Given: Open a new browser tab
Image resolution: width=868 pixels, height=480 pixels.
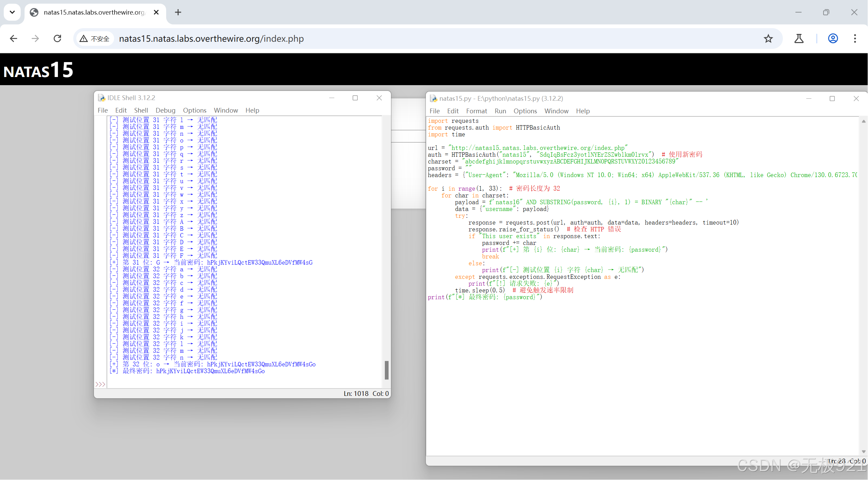Looking at the screenshot, I should (x=178, y=13).
